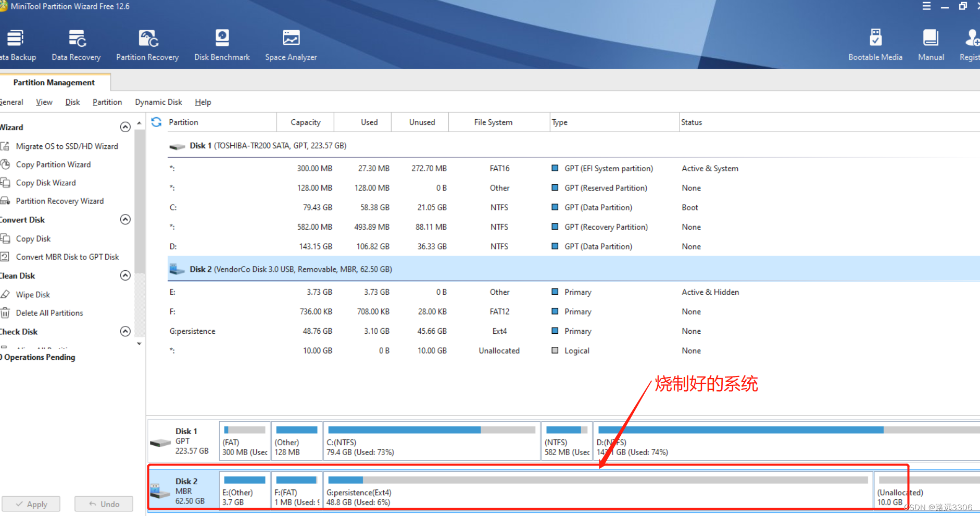This screenshot has height=516, width=980.
Task: Collapse the Clean Disk section
Action: [125, 275]
